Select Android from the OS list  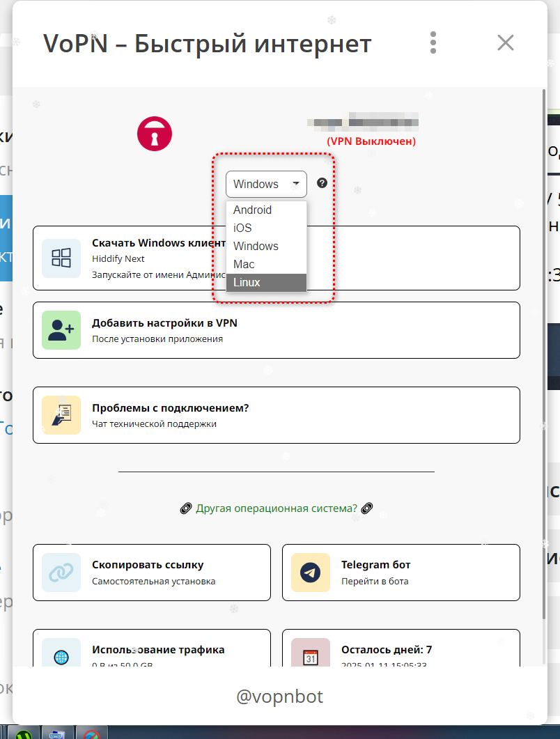pyautogui.click(x=253, y=210)
